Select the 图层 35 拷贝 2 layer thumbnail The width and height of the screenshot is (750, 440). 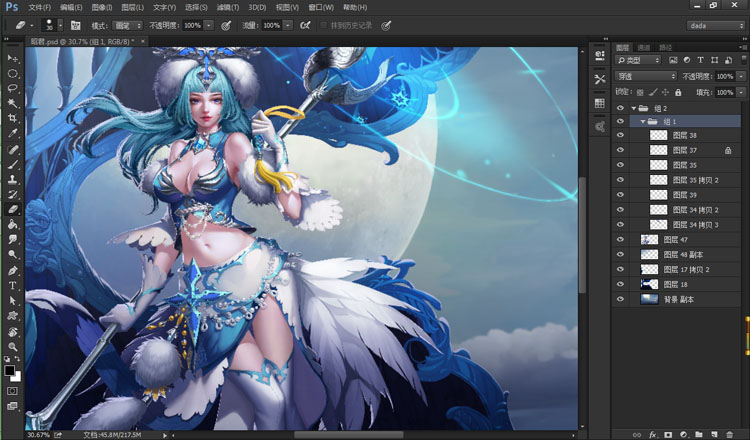pos(659,180)
